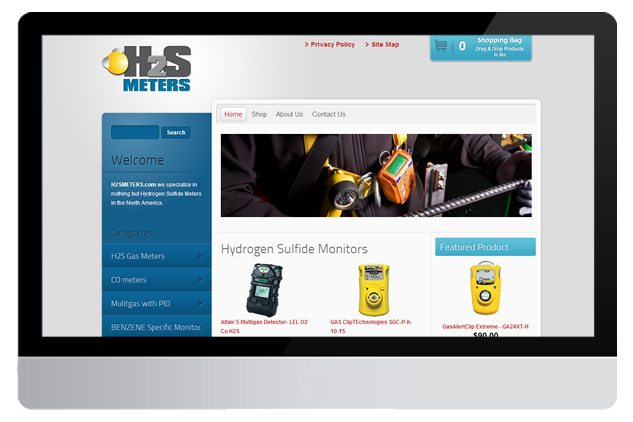
Task: Click the hero banner image of worker
Action: (x=376, y=175)
